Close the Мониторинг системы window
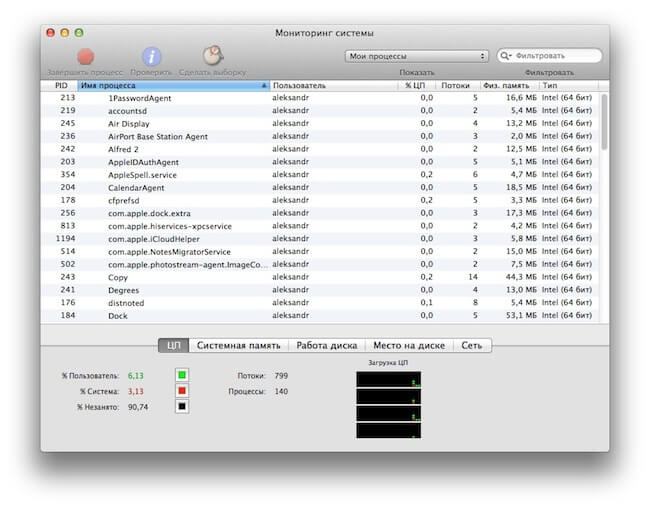Viewport: 650px width, 508px height. coord(51,33)
